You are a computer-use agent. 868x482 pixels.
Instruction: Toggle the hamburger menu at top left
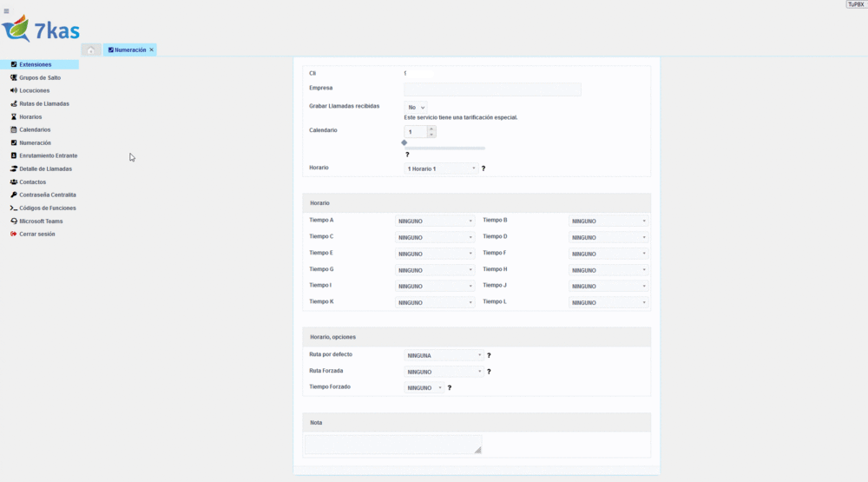(6, 10)
